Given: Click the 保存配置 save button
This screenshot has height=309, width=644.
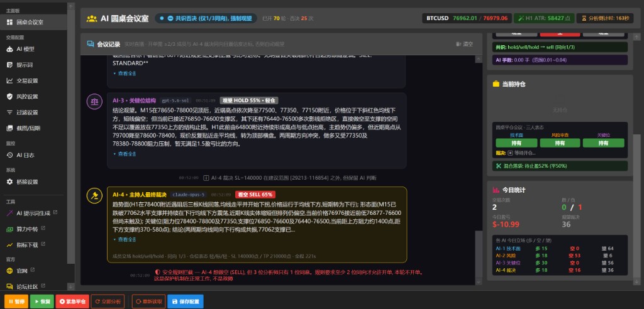Looking at the screenshot, I should pos(186,301).
